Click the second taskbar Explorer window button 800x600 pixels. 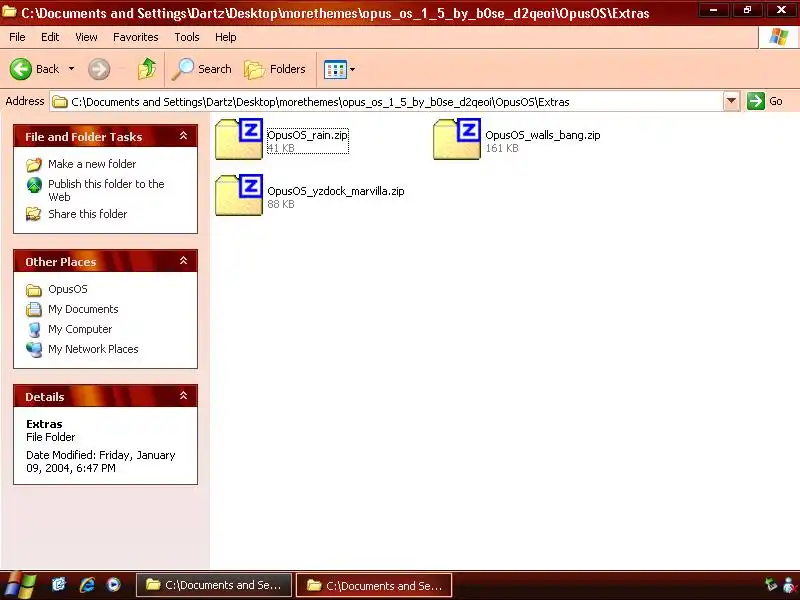[x=374, y=585]
